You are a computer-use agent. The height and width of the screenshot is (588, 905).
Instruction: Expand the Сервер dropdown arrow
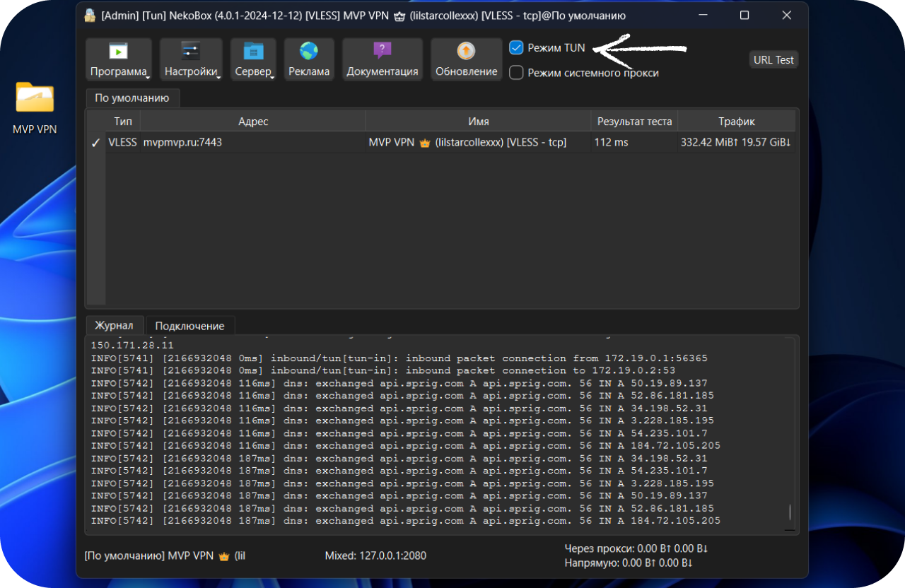coord(273,76)
